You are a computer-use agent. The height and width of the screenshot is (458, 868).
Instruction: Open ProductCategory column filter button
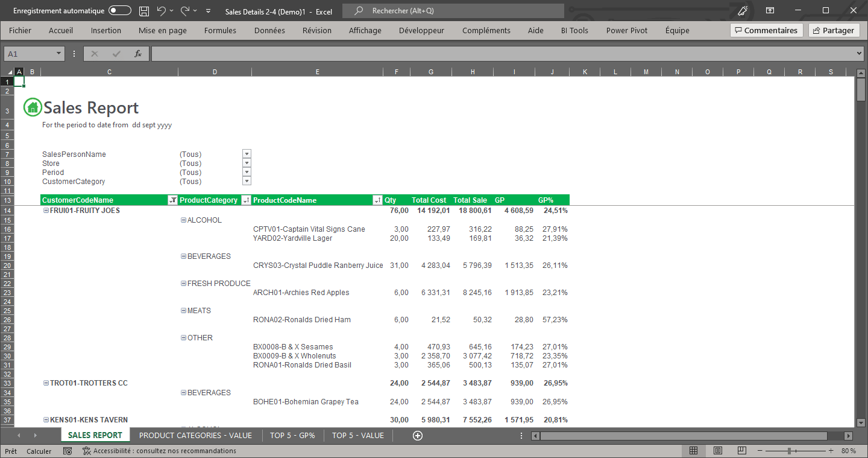[x=246, y=200]
